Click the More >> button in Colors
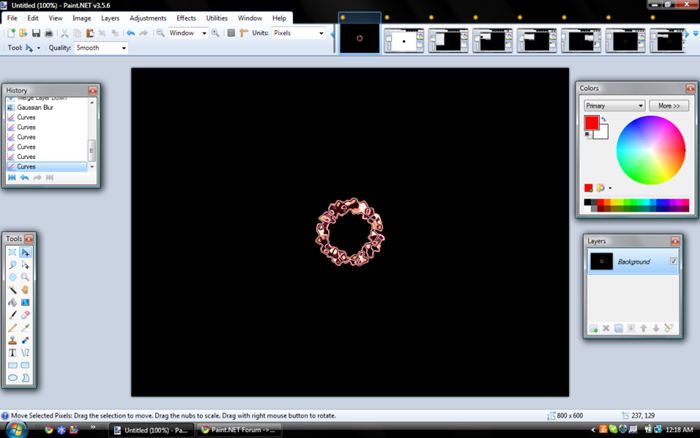The image size is (700, 438). [669, 106]
